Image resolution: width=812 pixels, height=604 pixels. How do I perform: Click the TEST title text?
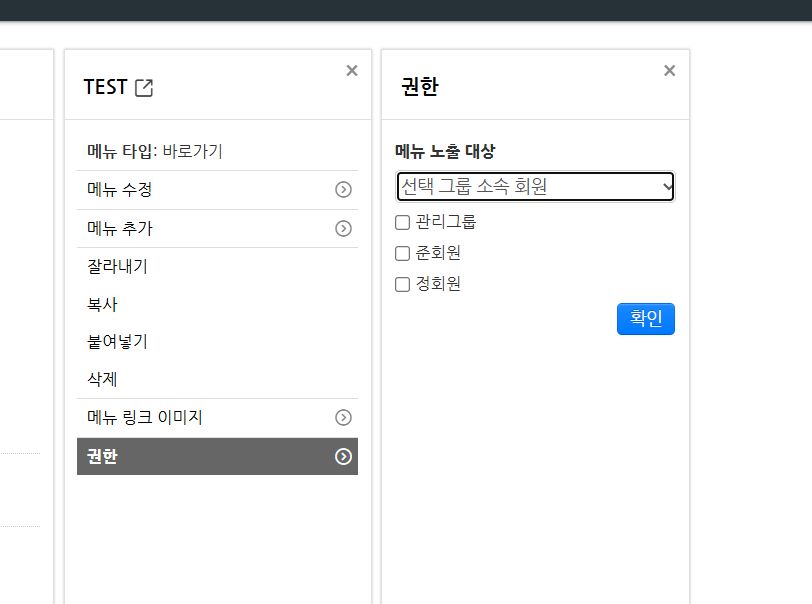click(106, 87)
